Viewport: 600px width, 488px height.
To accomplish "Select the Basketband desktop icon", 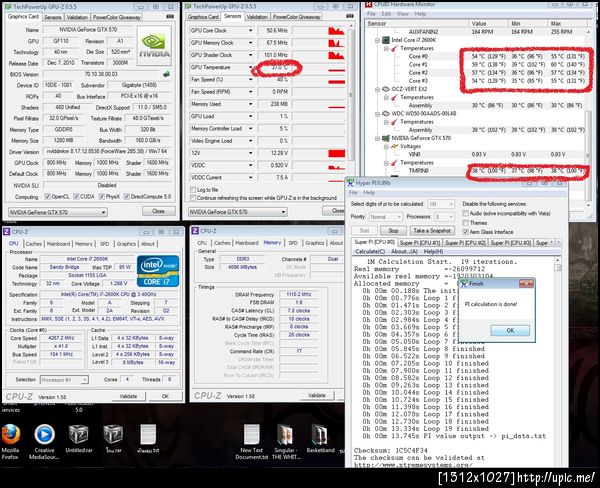I will (x=320, y=439).
